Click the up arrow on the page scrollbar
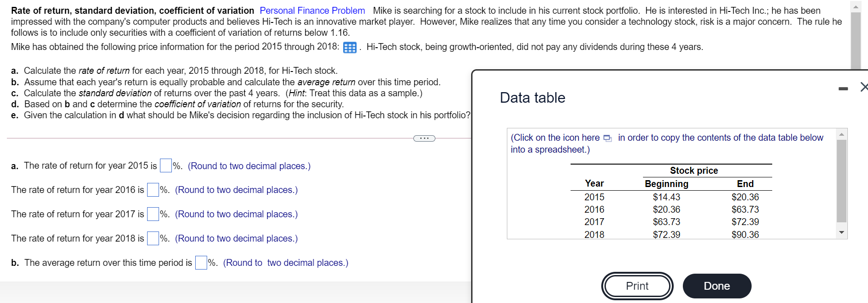This screenshot has height=303, width=868. (x=855, y=6)
